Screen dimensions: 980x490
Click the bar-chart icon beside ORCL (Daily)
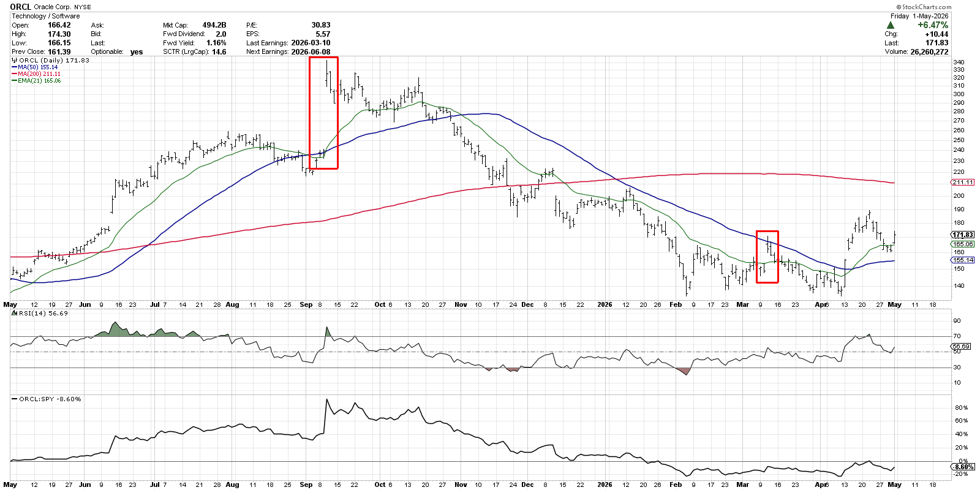click(x=15, y=60)
